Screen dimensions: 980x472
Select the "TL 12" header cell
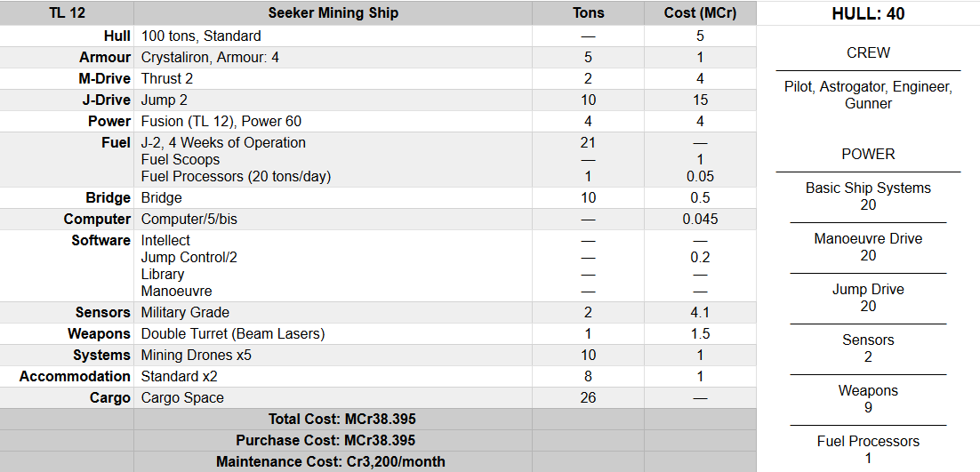[67, 13]
